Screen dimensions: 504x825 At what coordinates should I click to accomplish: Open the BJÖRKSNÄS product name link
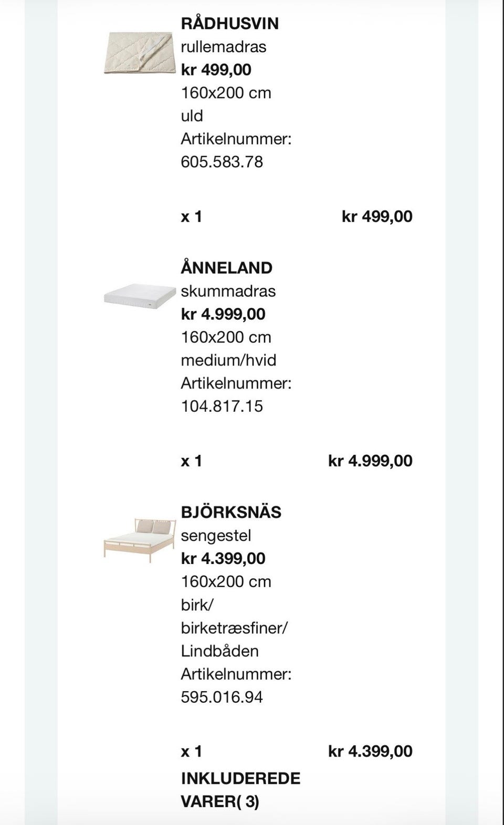click(231, 512)
